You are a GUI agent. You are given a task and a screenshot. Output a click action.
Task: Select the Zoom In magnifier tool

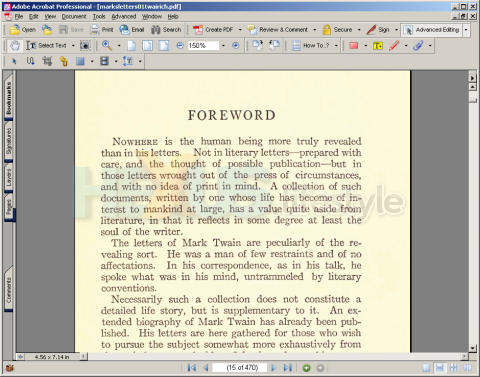(x=107, y=46)
